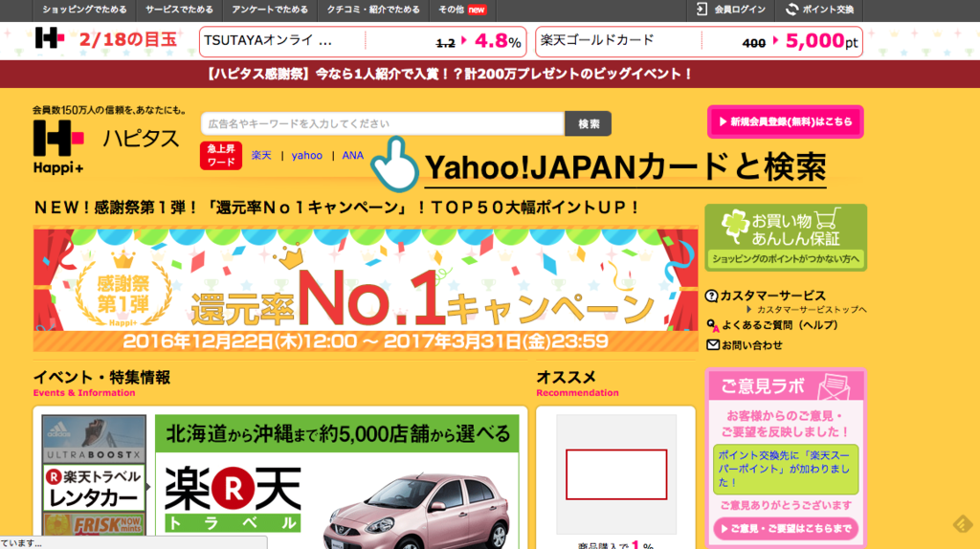The width and height of the screenshot is (980, 549).
Task: Click the お問い合わせ envelope icon
Action: (x=712, y=344)
